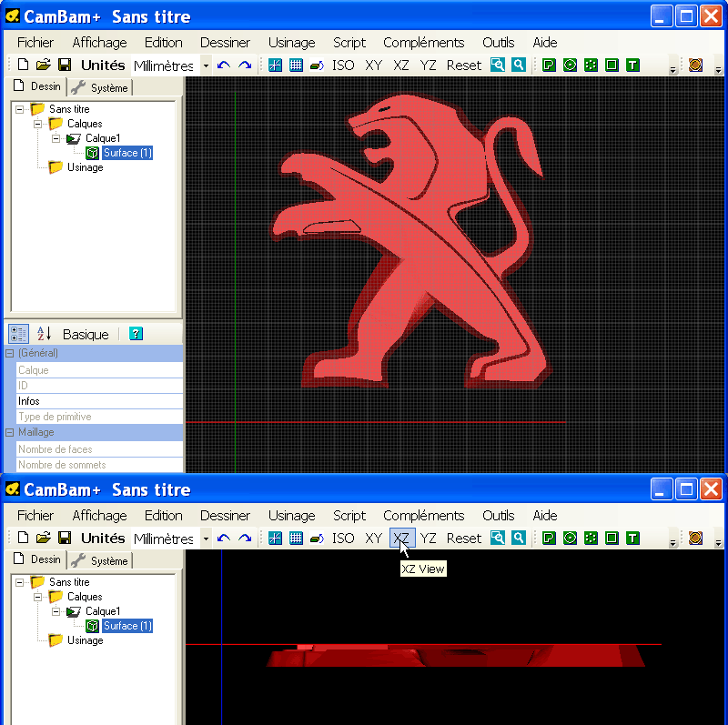Click XY view button in top window
The height and width of the screenshot is (725, 728).
pyautogui.click(x=373, y=65)
